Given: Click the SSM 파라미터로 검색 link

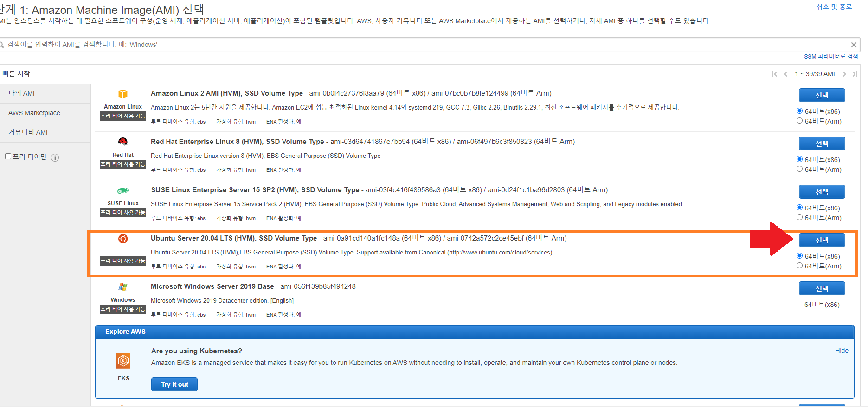Looking at the screenshot, I should coord(831,56).
